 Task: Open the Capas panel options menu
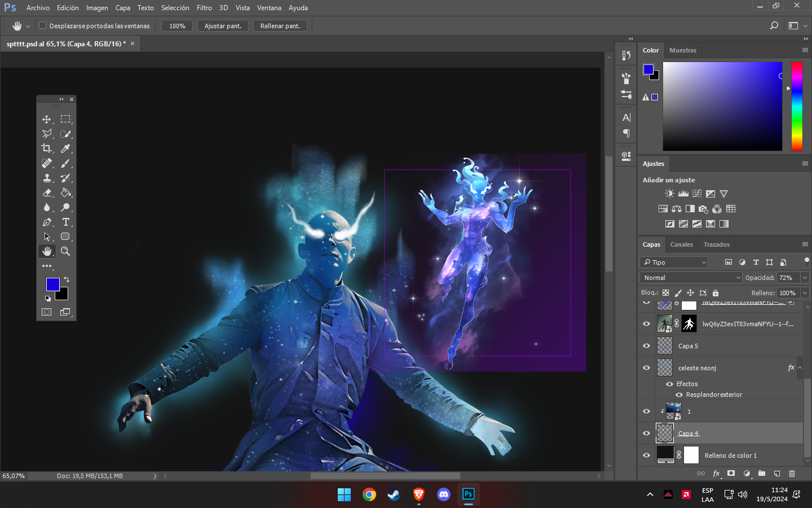tap(805, 244)
